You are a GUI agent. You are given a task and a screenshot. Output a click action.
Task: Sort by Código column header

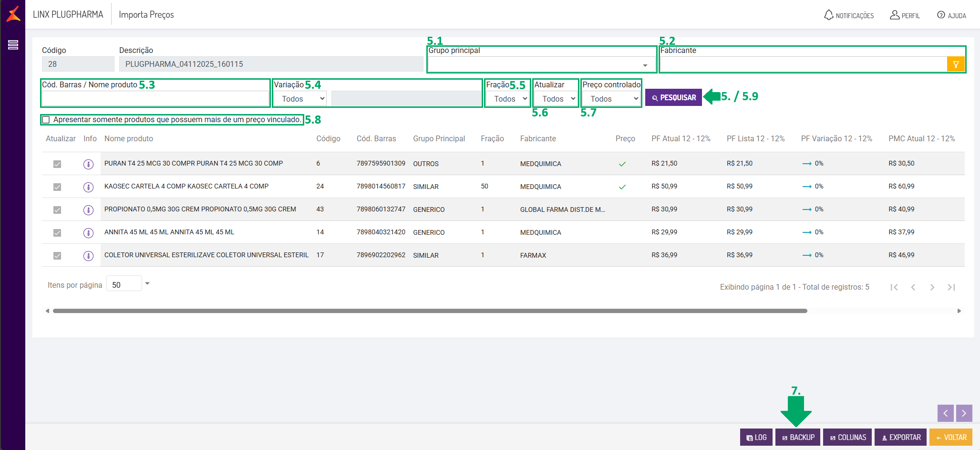pos(328,139)
